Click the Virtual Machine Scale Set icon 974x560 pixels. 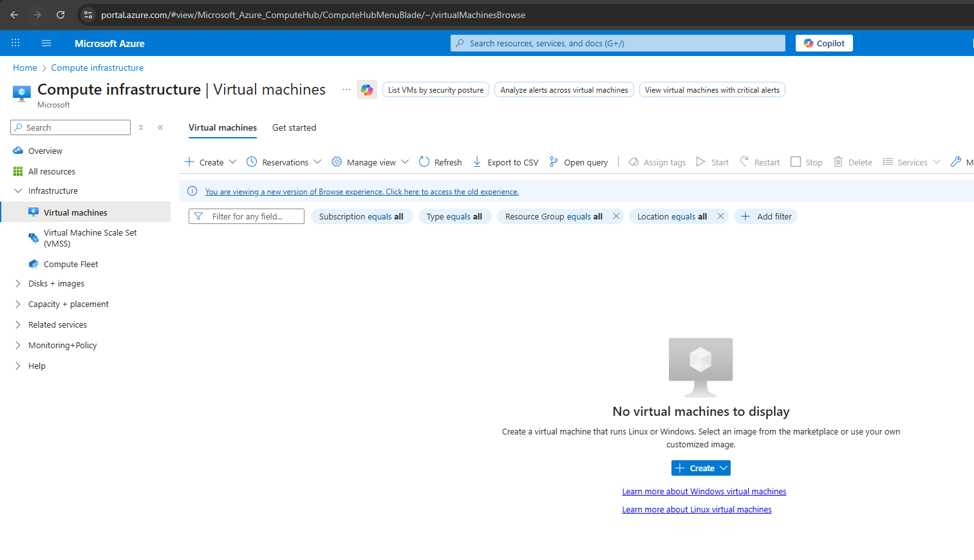coord(33,238)
